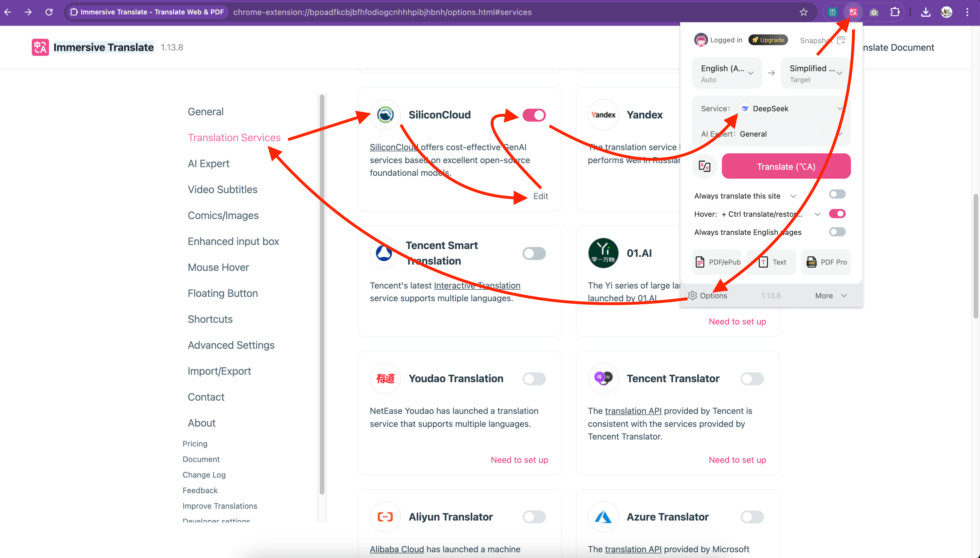Click Edit on the SiliconCloud card

click(x=540, y=196)
